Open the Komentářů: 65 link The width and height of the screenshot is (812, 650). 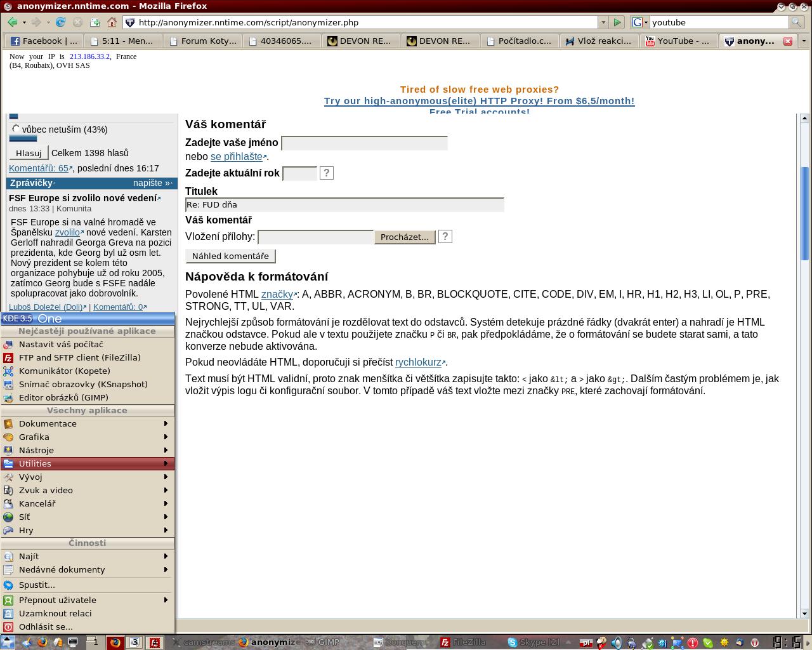click(x=39, y=168)
